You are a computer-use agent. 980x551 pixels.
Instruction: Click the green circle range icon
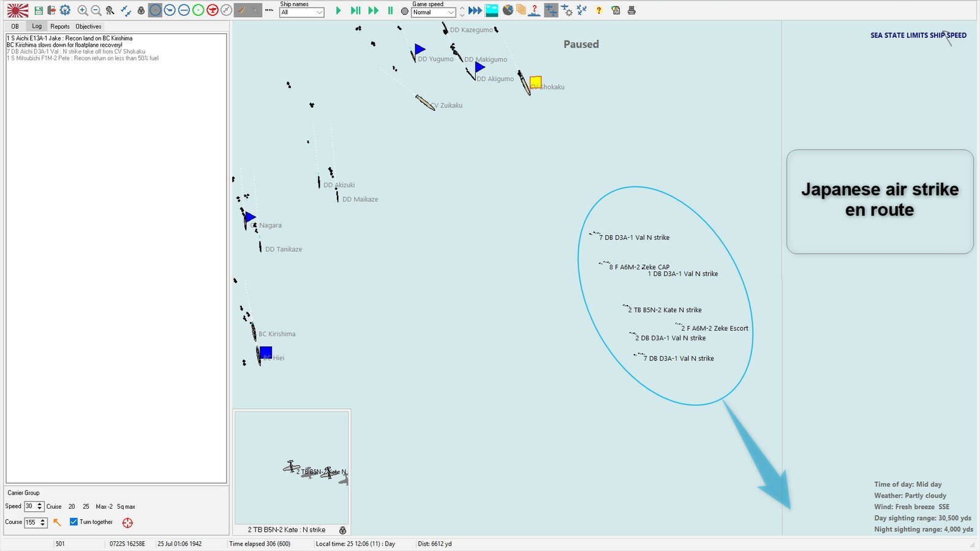tap(198, 10)
